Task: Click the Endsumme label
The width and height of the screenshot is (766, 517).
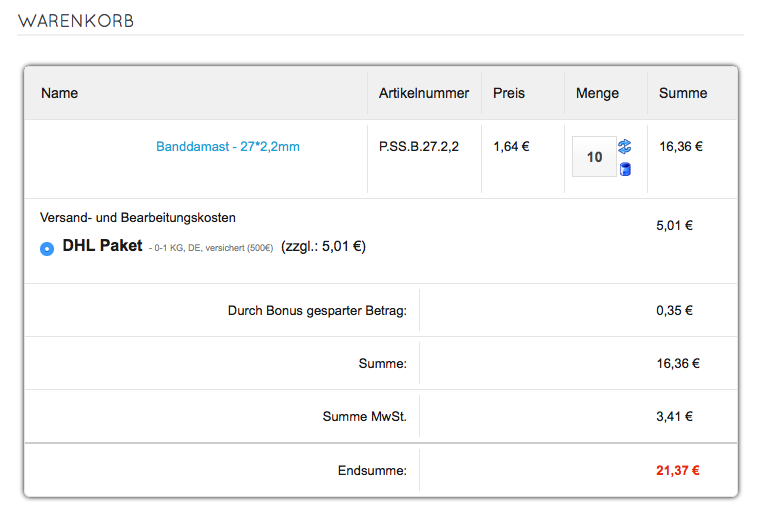Action: 372,470
